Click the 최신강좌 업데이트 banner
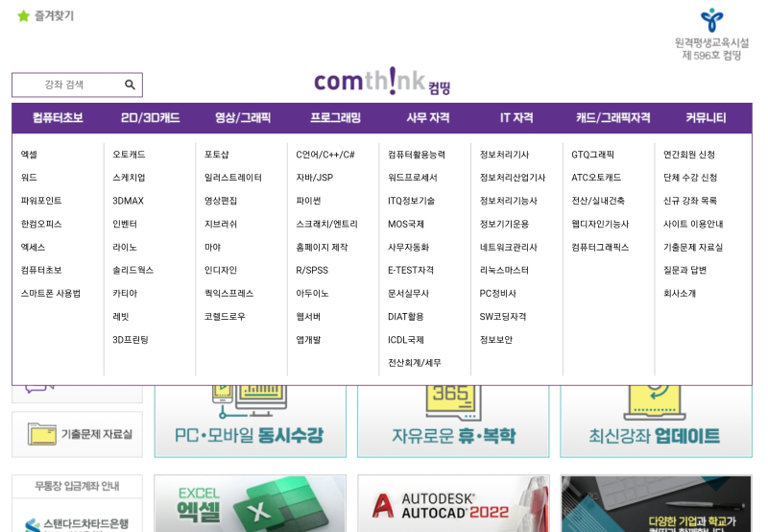The width and height of the screenshot is (768, 532). 656,422
